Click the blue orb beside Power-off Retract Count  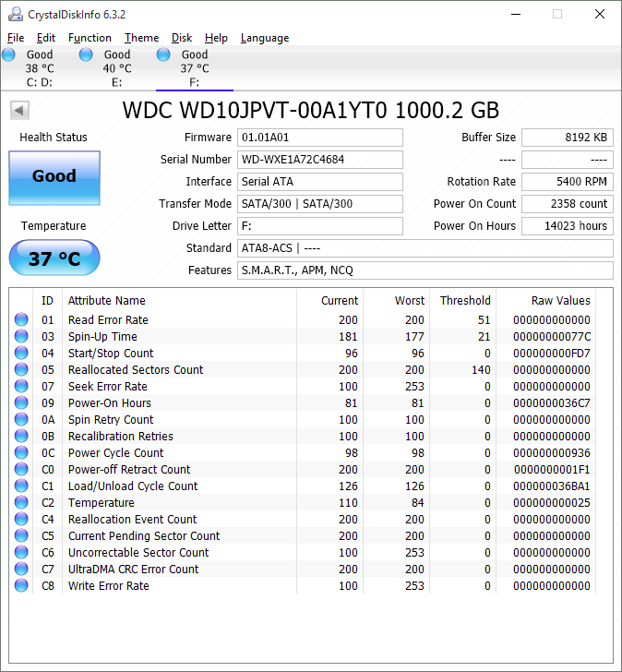(x=21, y=469)
